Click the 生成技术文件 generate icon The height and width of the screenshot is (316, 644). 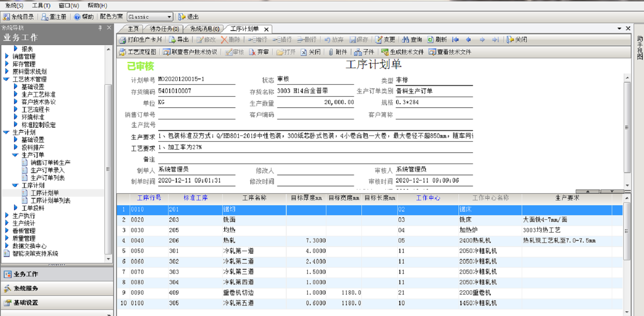385,52
